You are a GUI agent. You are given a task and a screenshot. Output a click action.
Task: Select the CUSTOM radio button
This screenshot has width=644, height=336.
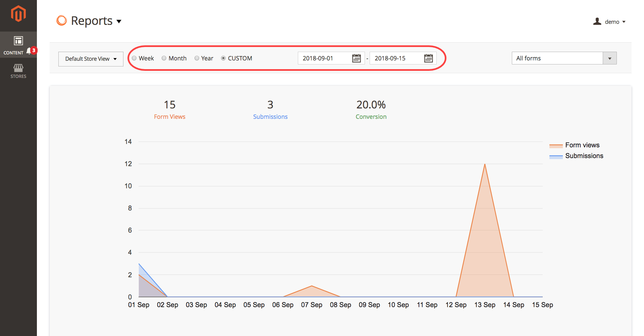(x=223, y=58)
